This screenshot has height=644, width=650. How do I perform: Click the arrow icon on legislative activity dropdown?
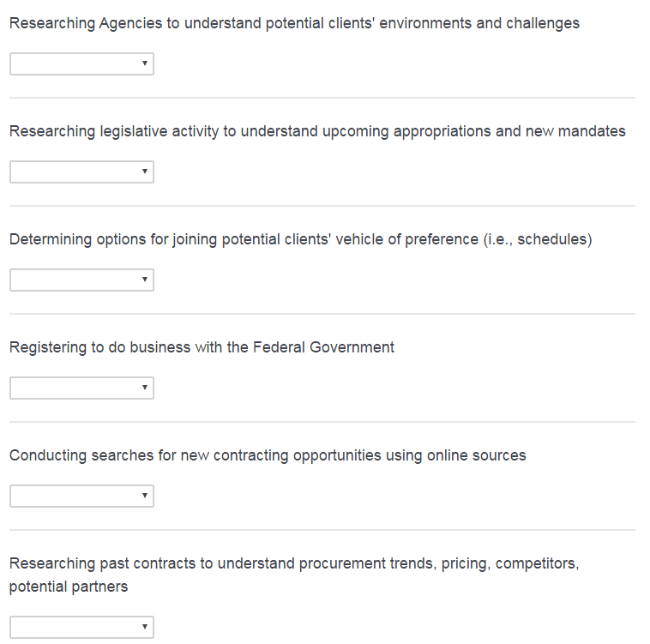[x=145, y=172]
